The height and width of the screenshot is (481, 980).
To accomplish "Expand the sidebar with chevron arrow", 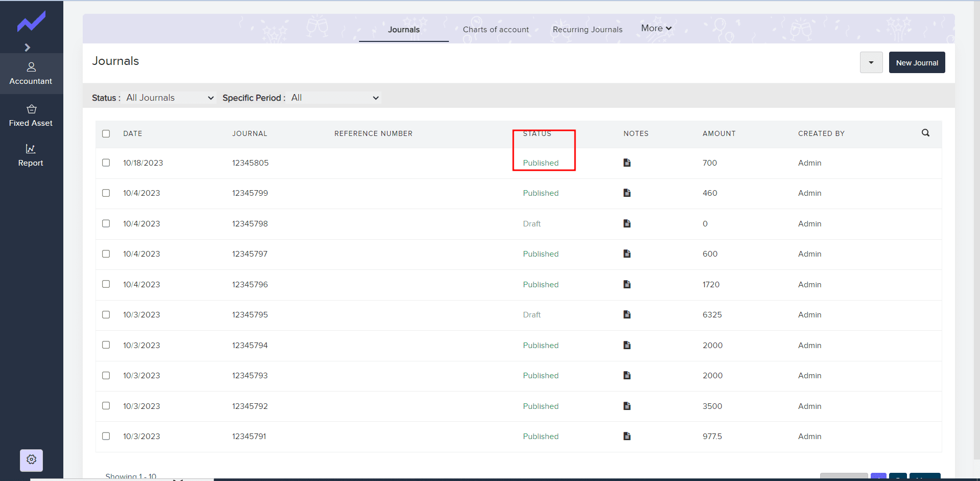I will 28,48.
